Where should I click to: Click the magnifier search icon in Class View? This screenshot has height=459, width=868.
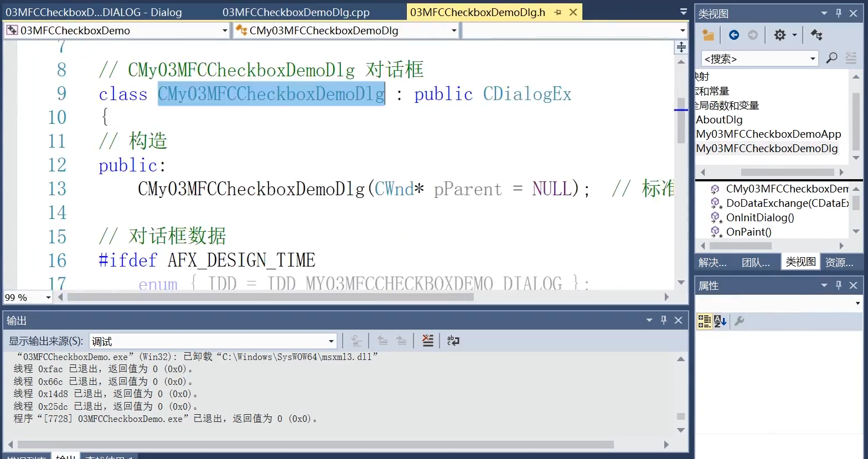coord(831,58)
